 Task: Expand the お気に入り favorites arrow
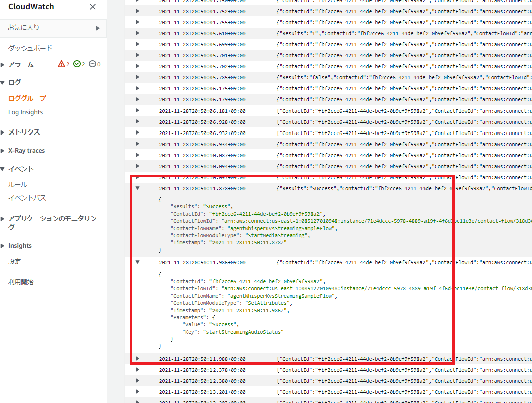point(98,28)
